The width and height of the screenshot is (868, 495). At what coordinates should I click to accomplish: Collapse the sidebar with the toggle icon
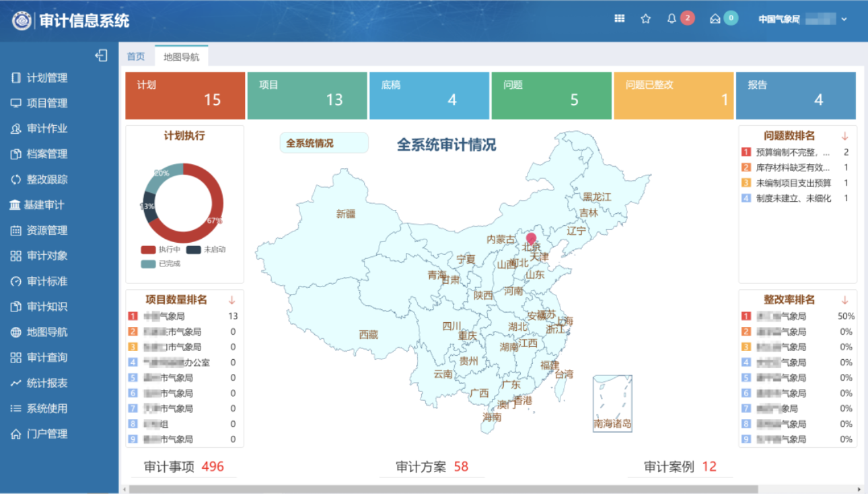coord(102,55)
